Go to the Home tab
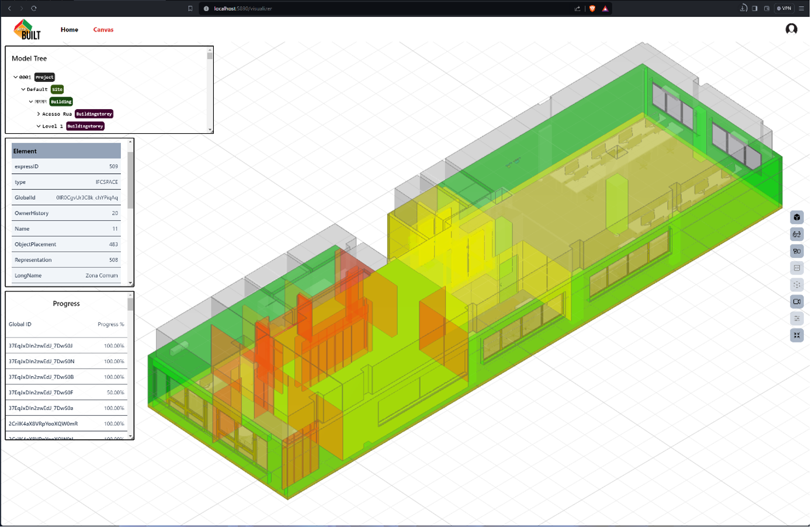Screen dimensions: 812x528 tap(70, 30)
